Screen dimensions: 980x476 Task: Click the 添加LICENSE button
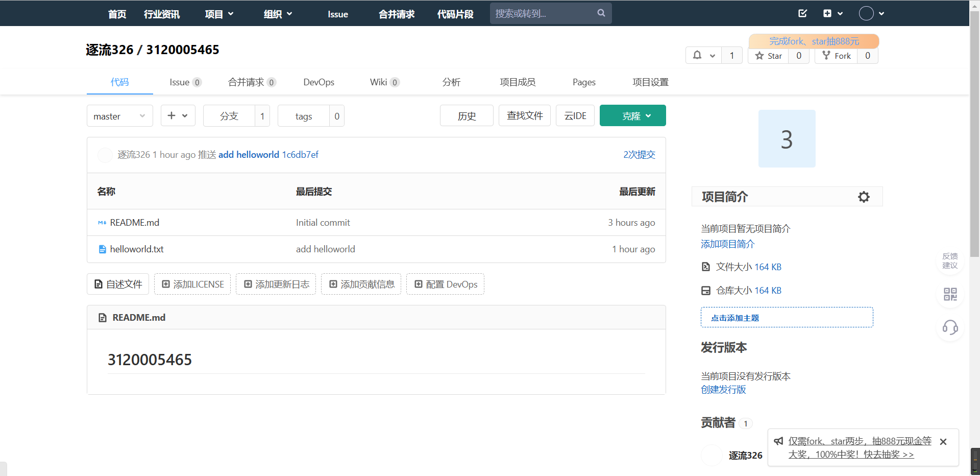click(x=192, y=284)
